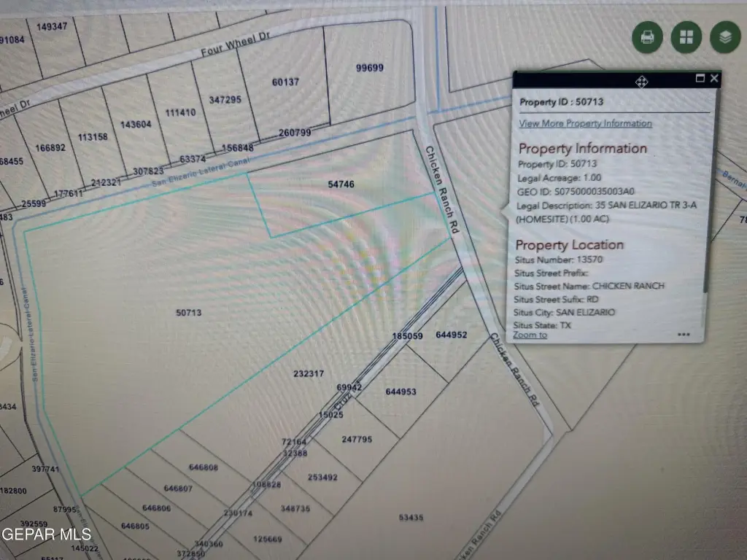This screenshot has height=560, width=747.
Task: Click the Four Wheel Dr street label
Action: 236,44
